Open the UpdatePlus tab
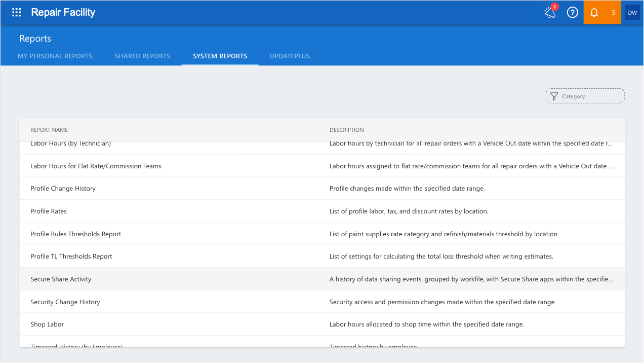 tap(290, 56)
